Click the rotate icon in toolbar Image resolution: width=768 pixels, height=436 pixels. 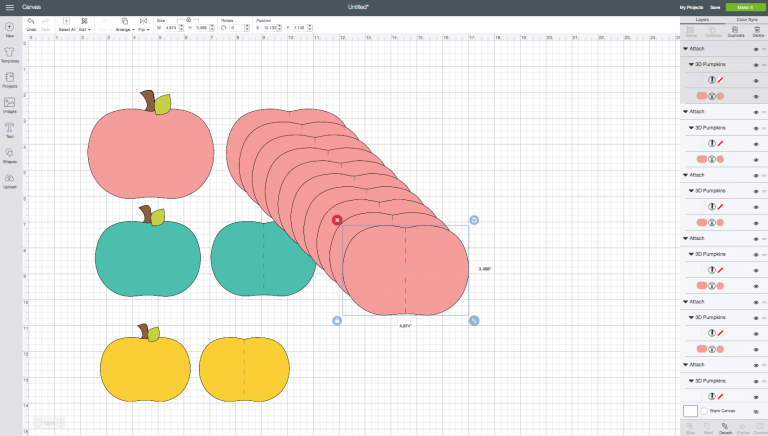point(223,28)
